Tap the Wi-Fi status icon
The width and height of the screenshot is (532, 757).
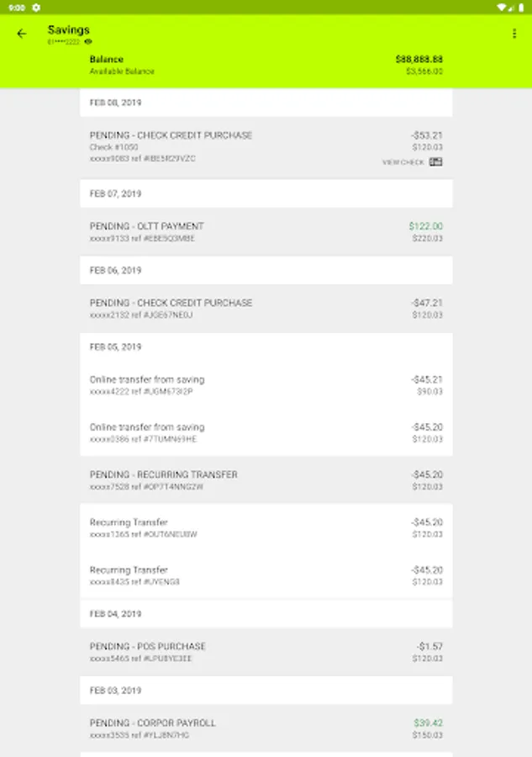click(501, 7)
